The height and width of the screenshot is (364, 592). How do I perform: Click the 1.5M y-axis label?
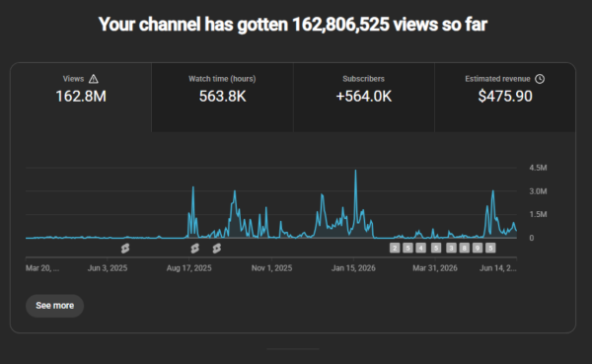click(x=538, y=214)
